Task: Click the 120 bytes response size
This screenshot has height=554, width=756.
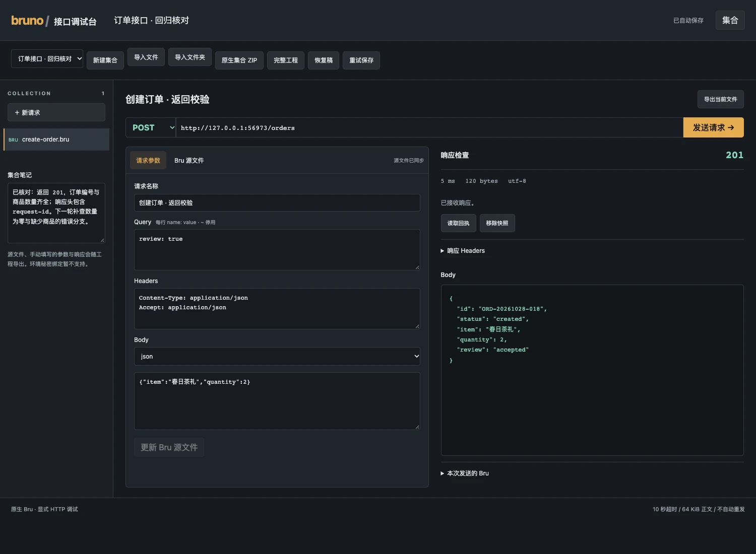Action: click(481, 181)
